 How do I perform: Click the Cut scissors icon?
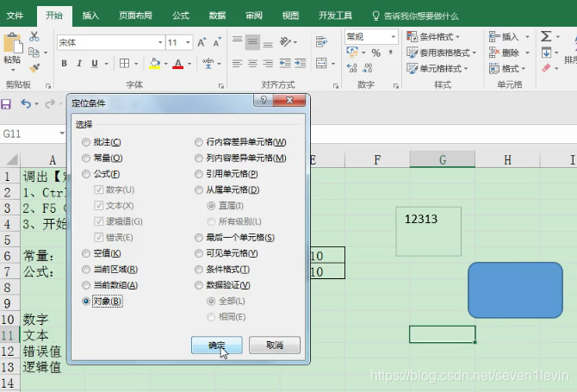coord(34,36)
